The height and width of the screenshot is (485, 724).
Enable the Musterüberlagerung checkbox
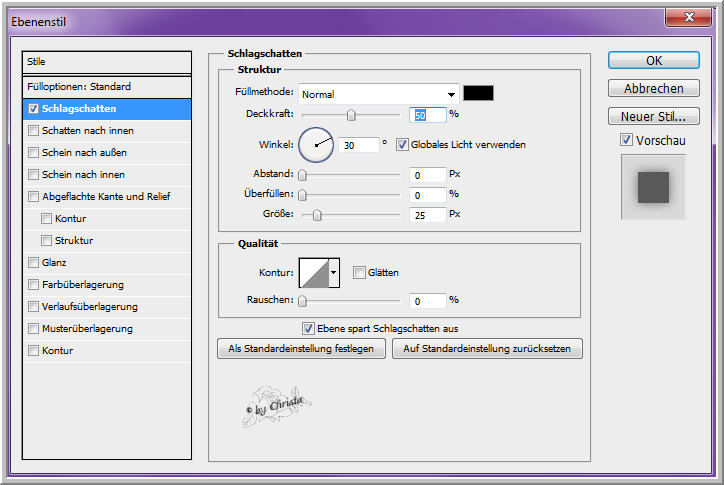(33, 329)
